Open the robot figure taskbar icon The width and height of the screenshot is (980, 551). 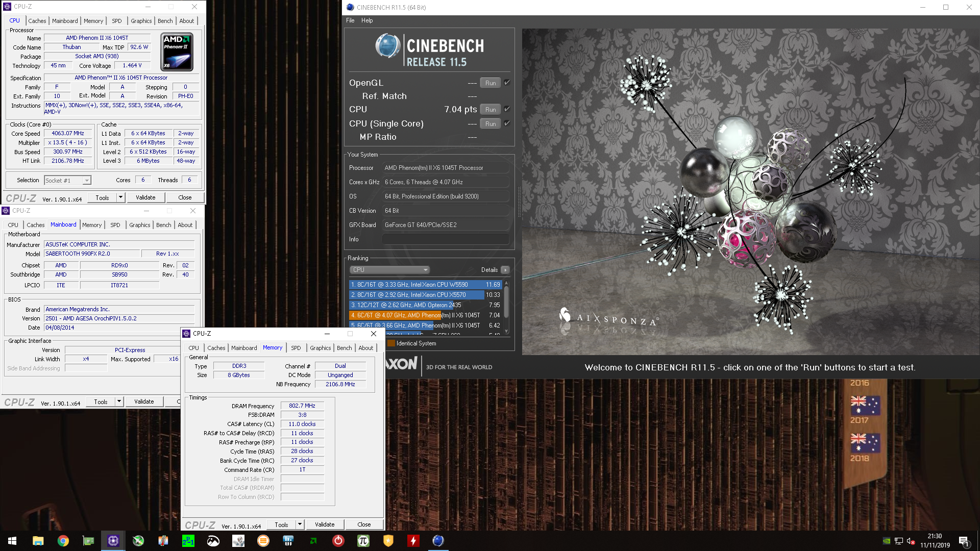[x=238, y=541]
